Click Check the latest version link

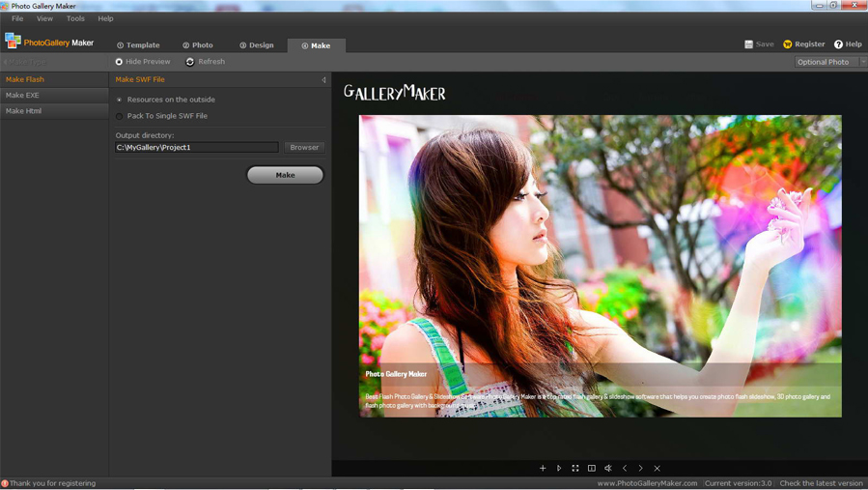coord(822,483)
